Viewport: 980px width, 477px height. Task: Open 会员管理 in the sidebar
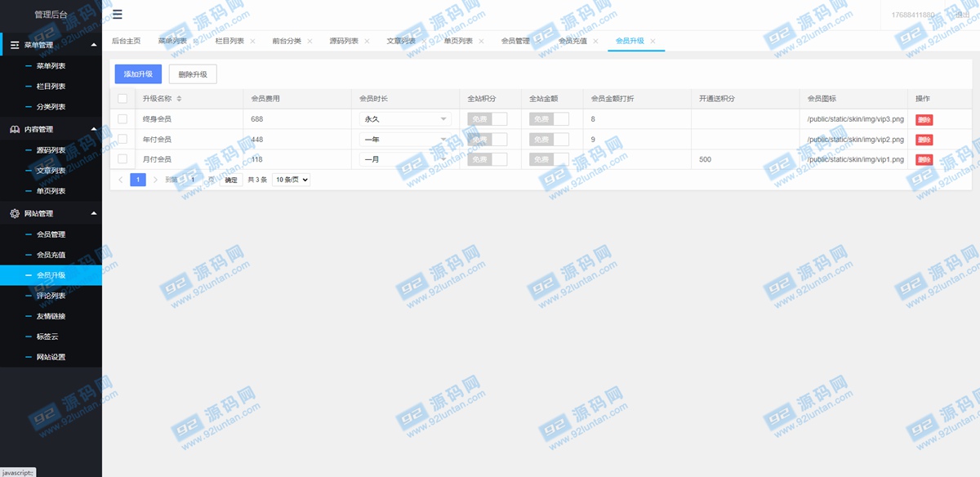[51, 234]
